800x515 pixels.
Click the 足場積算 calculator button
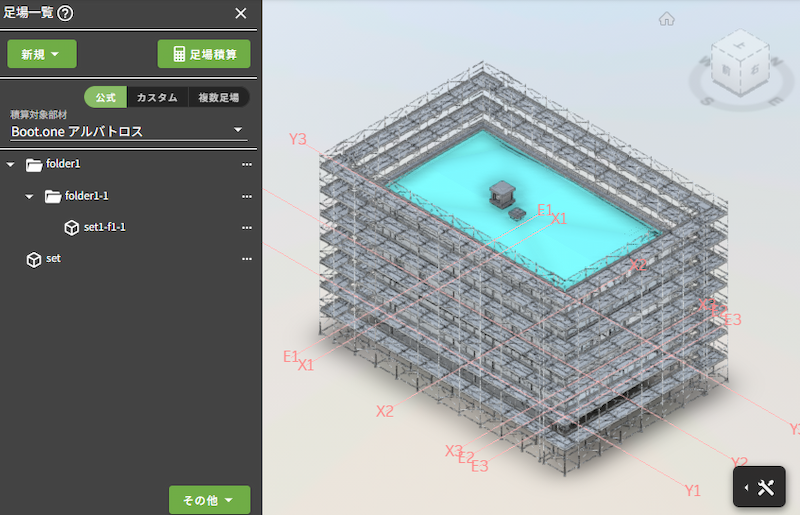pos(204,54)
